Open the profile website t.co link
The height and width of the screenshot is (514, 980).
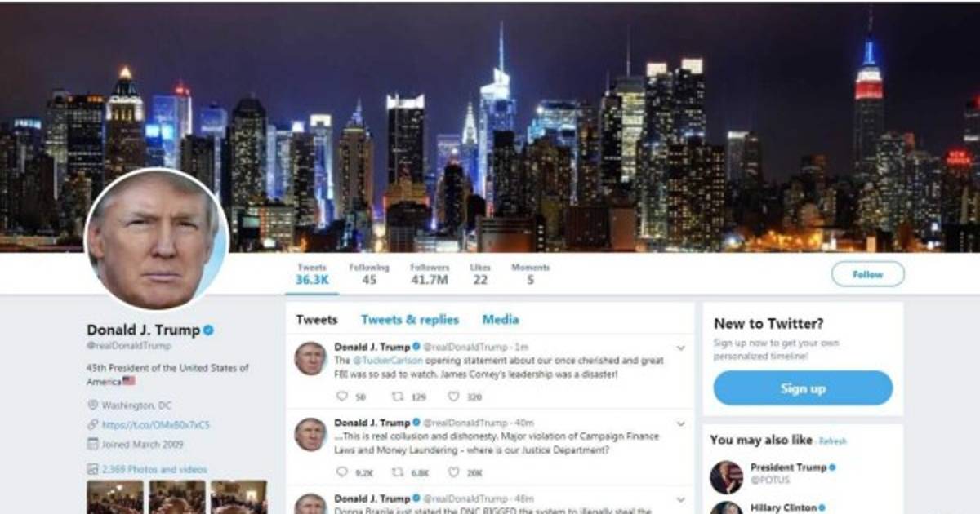pos(155,425)
